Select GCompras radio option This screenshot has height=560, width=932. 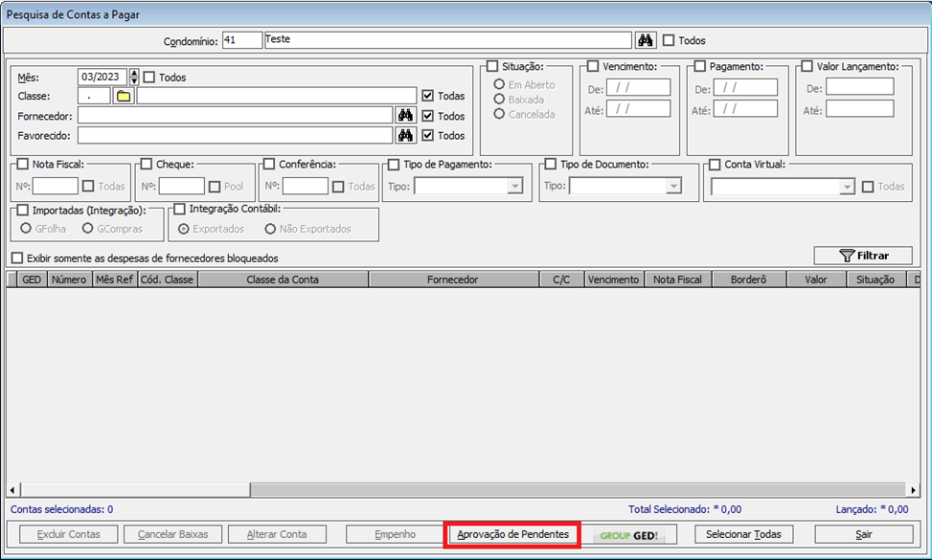[x=87, y=228]
